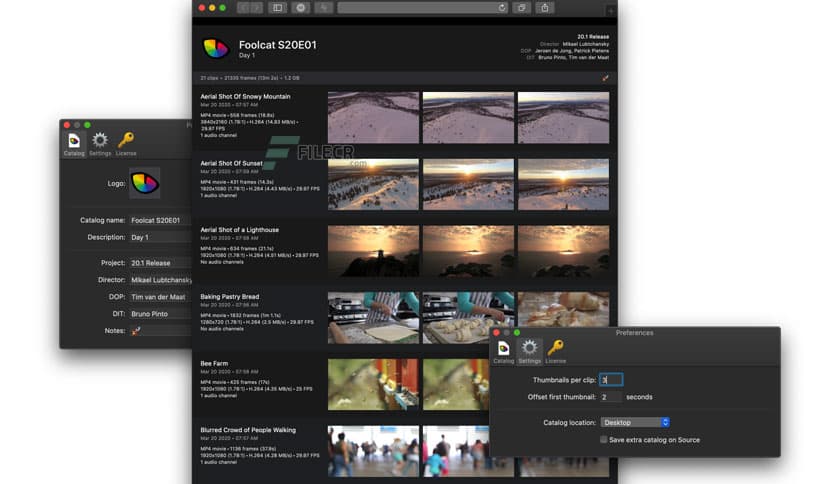Click clip title "Blurred Crowd of People Walking"
Viewport: 836px width, 484px height.
point(248,430)
